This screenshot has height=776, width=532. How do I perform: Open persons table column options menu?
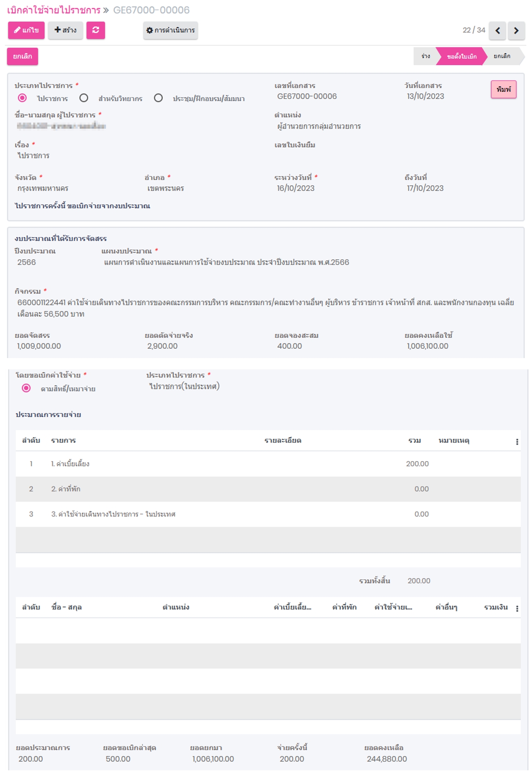click(517, 608)
